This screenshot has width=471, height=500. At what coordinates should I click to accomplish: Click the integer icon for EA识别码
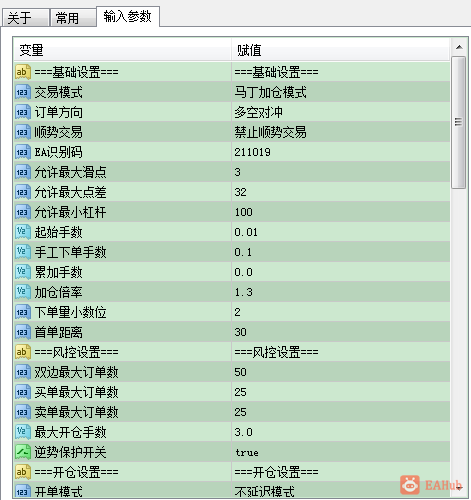pos(23,152)
